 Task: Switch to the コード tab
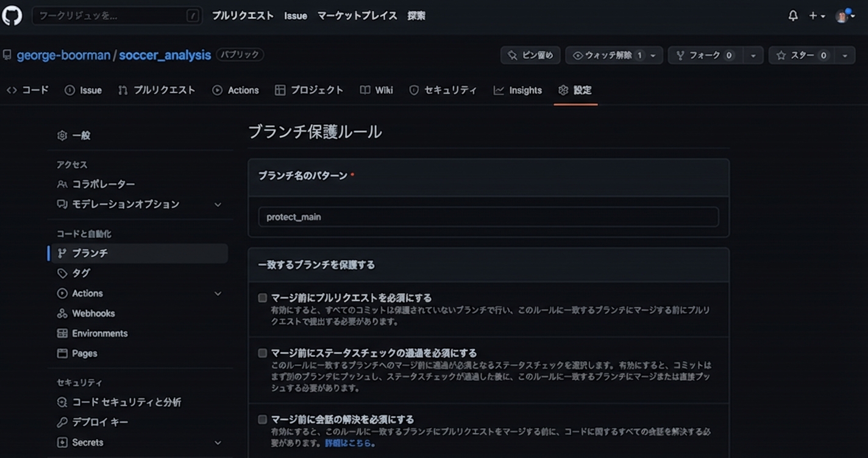click(27, 90)
